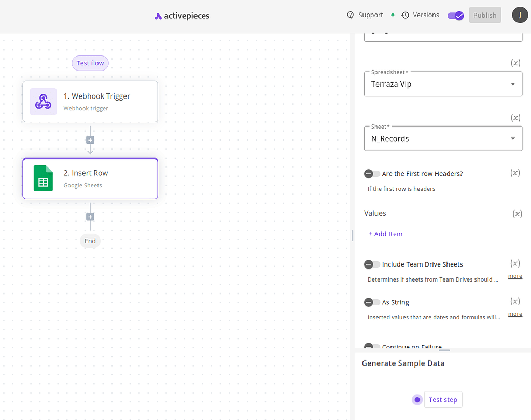Screen dimensions: 531x420
Task: Click the green status dot near Versions
Action: pyautogui.click(x=393, y=15)
